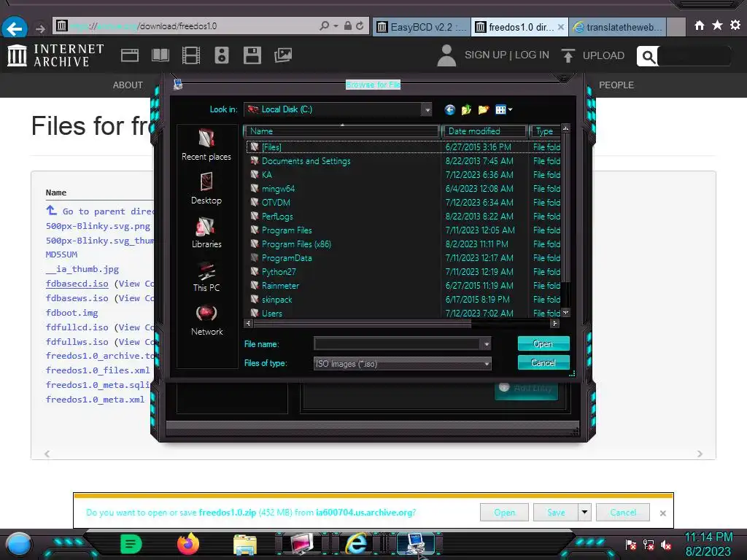Click the Start orb button

(18, 544)
